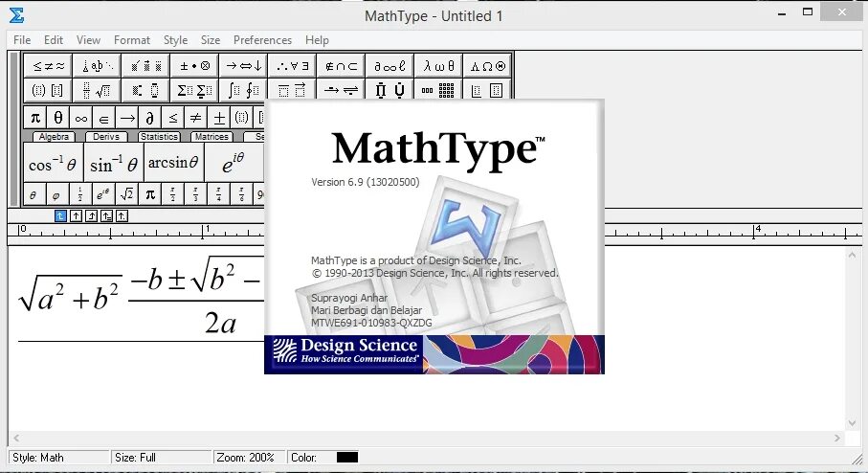868x473 pixels.
Task: Click the Style: Math status field
Action: (x=58, y=458)
